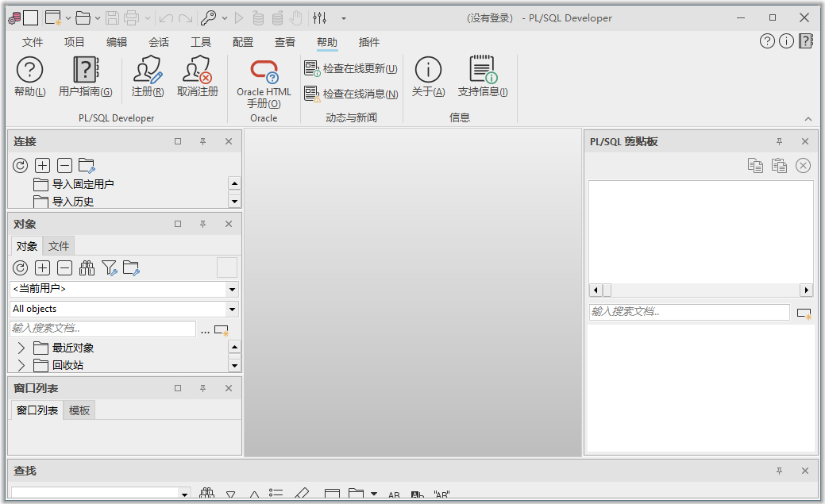This screenshot has width=825, height=504.
Task: Open the <当前用户> dropdown
Action: (x=232, y=290)
